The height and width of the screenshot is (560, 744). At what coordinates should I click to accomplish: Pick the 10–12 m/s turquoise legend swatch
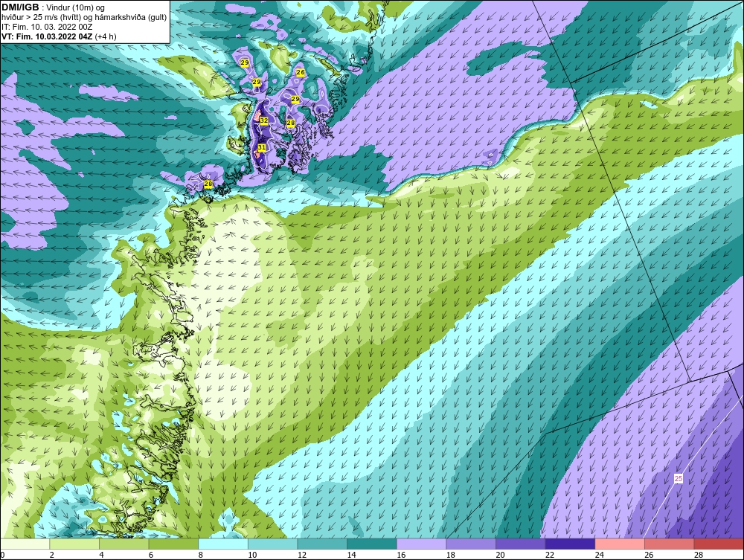click(x=272, y=544)
